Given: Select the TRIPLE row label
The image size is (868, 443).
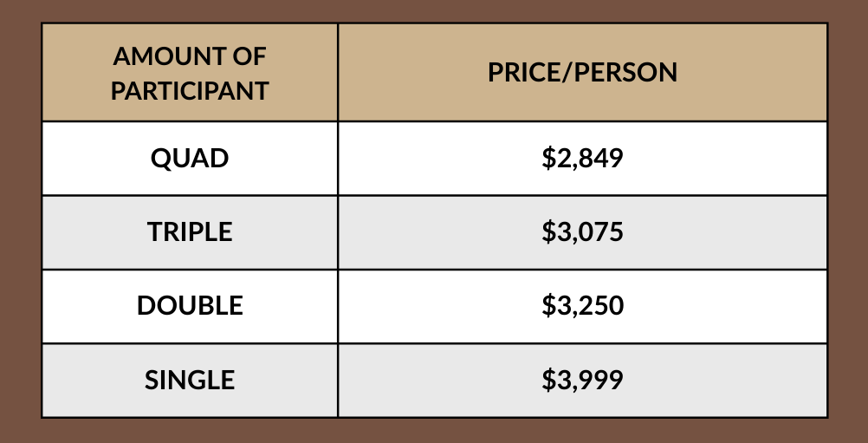Looking at the screenshot, I should point(190,232).
